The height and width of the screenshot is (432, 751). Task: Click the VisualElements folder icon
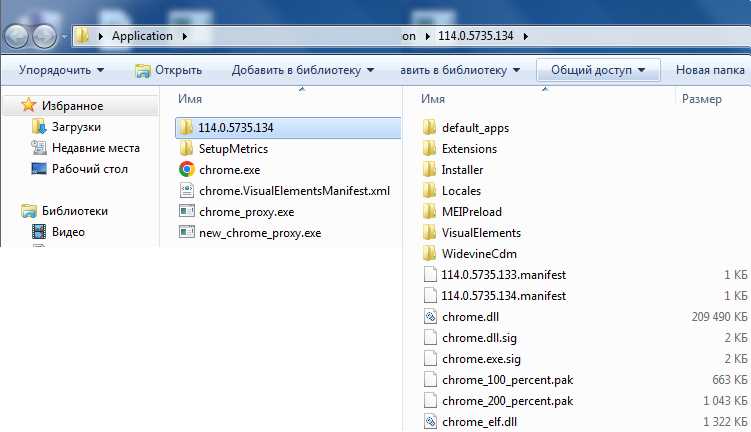pyautogui.click(x=430, y=233)
